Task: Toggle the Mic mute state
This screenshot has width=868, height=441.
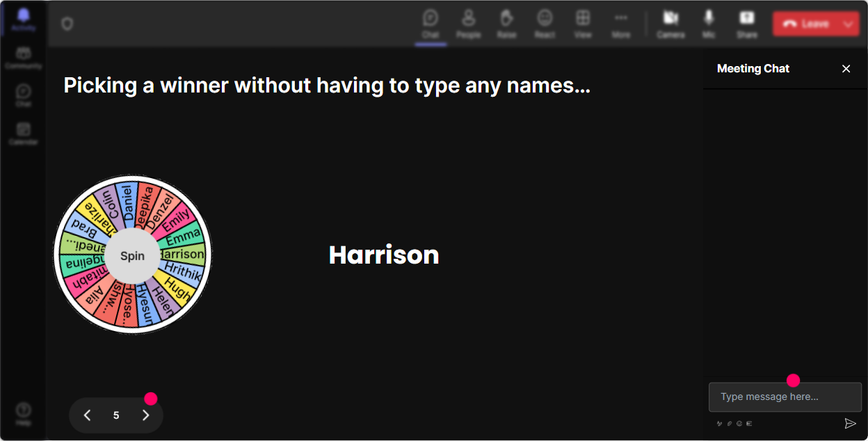Action: pos(709,23)
